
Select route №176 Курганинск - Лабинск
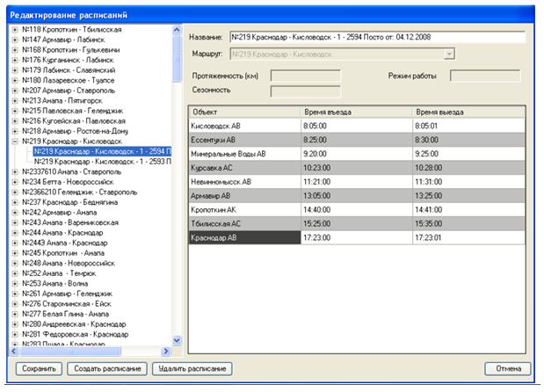pos(68,60)
